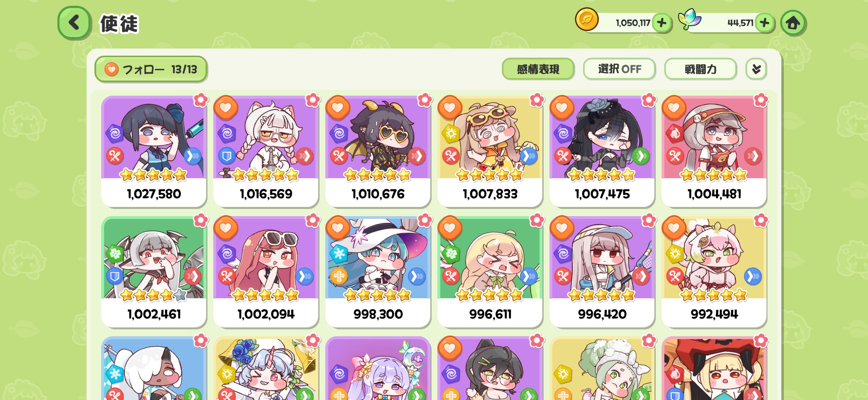The width and height of the screenshot is (868, 400).
Task: Toggle follow heart on the 998,300 witch character
Action: tap(338, 228)
